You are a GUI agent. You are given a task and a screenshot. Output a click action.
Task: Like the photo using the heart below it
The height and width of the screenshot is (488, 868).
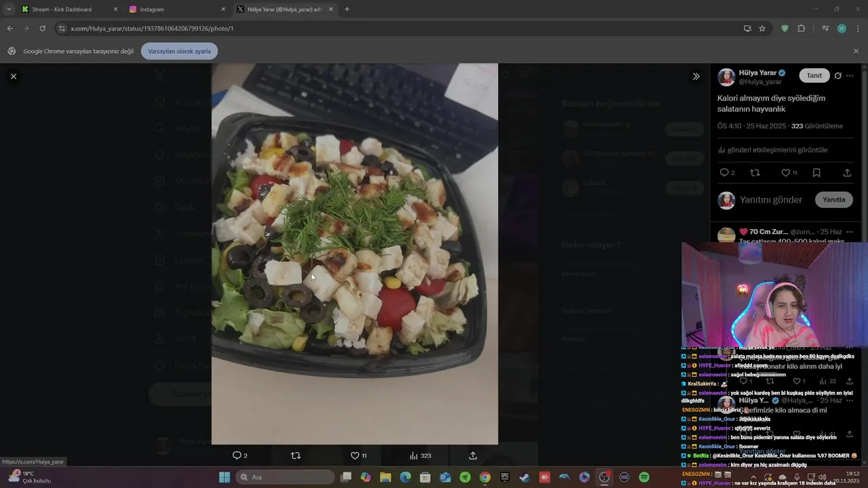pyautogui.click(x=355, y=455)
